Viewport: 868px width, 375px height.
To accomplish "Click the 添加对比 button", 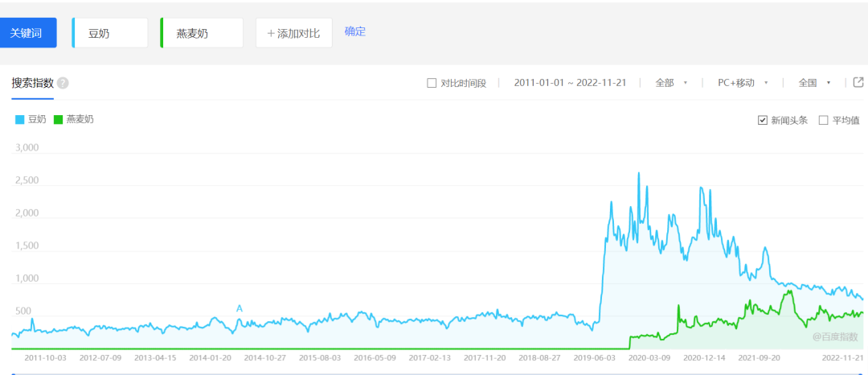I will coord(293,33).
